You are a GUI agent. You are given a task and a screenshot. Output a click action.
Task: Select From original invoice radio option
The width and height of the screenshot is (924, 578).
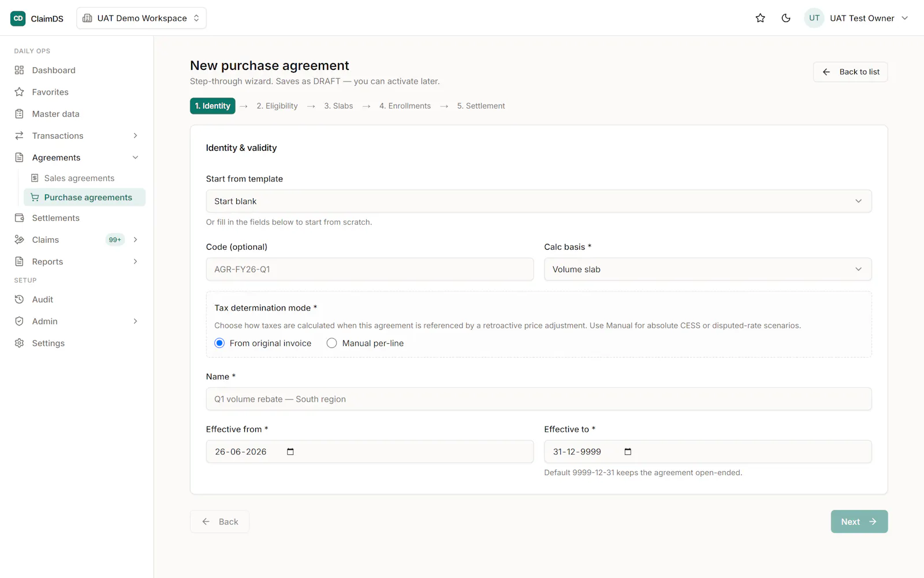[x=219, y=343]
